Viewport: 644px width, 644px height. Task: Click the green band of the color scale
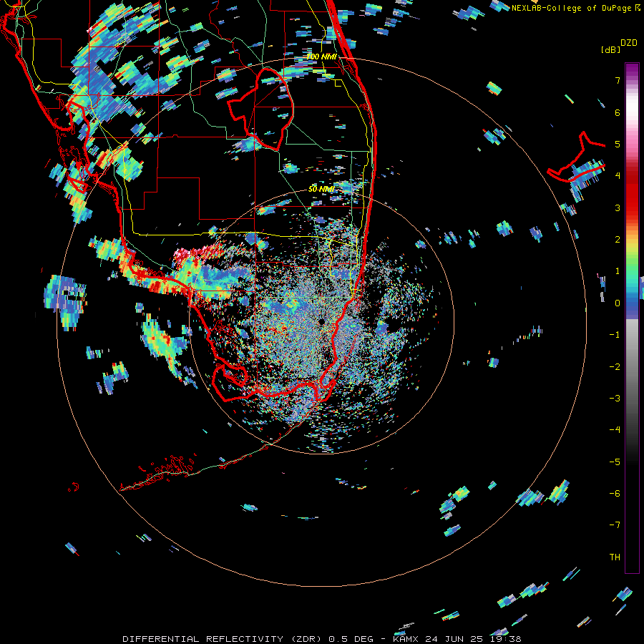click(x=632, y=267)
